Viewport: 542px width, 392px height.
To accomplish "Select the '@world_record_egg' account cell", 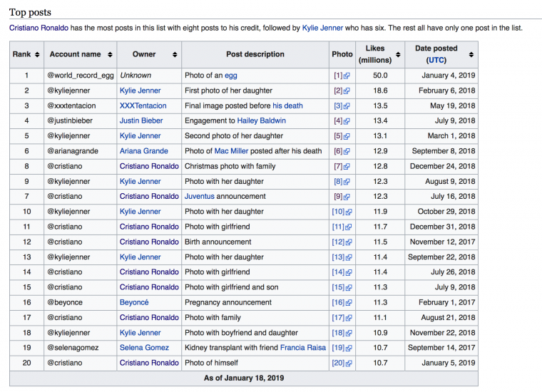I will [81, 76].
